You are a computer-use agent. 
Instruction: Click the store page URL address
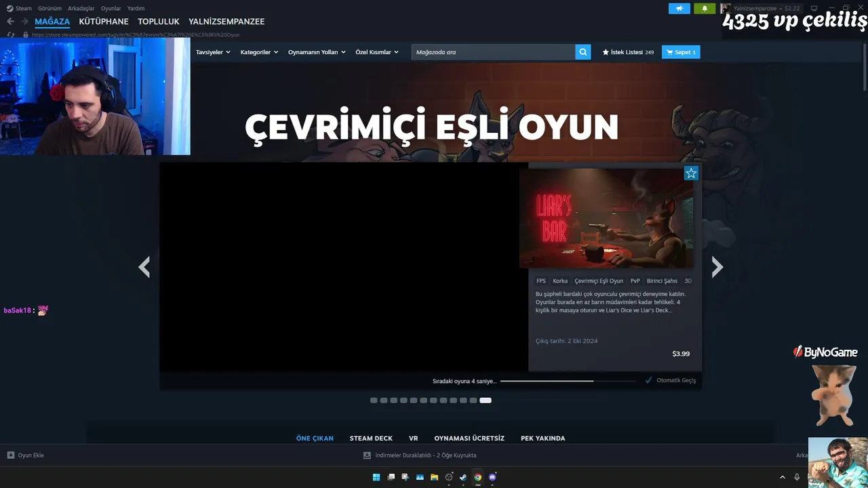tap(136, 35)
